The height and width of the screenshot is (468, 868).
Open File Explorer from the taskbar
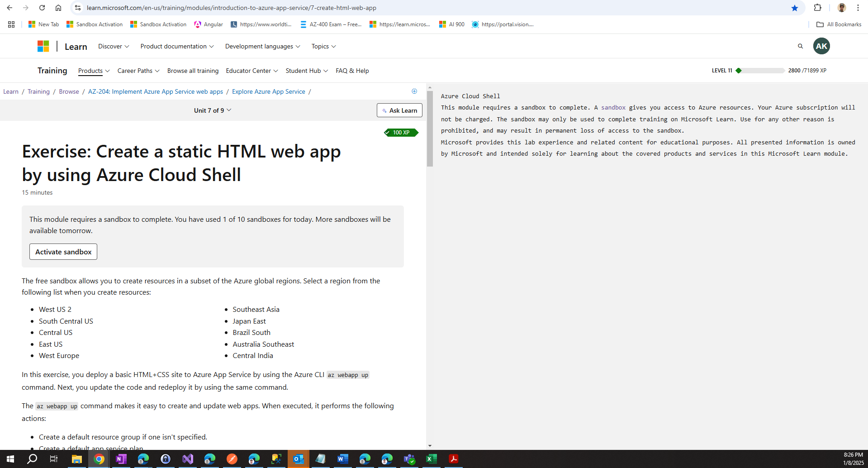[76, 459]
